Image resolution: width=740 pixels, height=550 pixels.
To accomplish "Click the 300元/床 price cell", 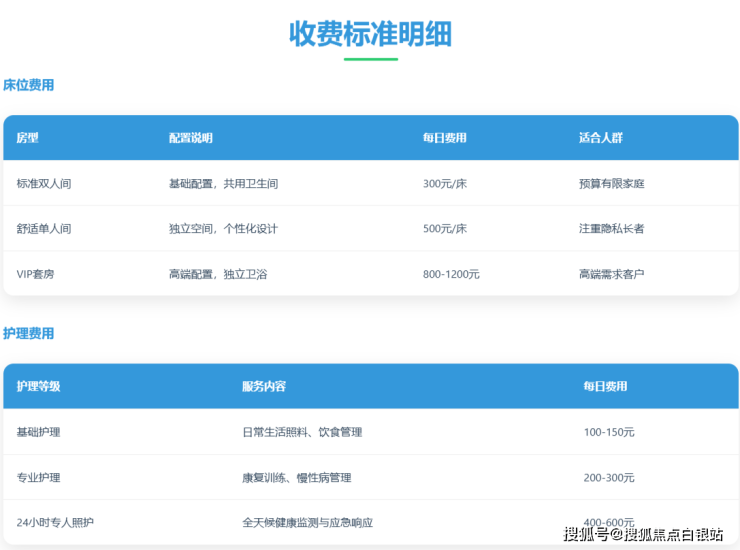I will click(445, 184).
